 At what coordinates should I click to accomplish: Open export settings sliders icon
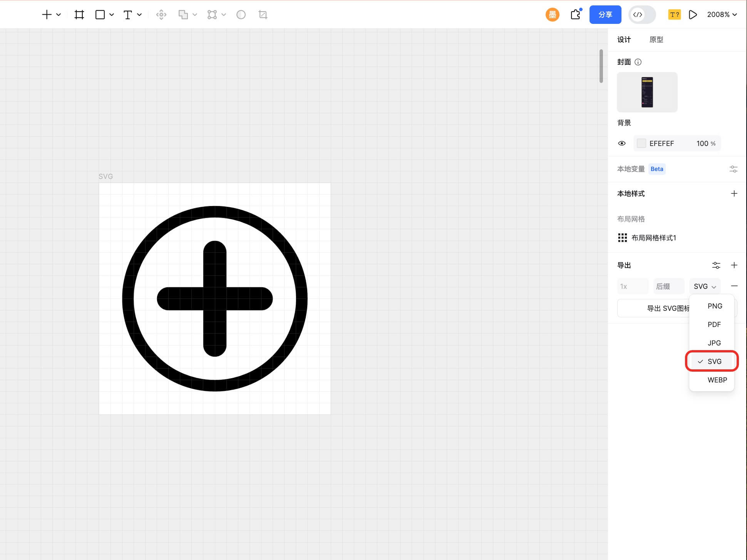pyautogui.click(x=716, y=265)
